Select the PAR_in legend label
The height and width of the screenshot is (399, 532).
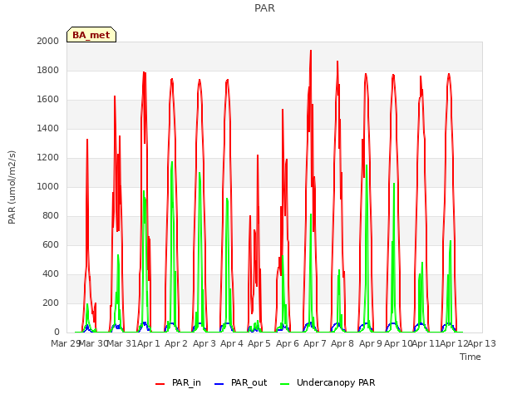click(x=186, y=382)
